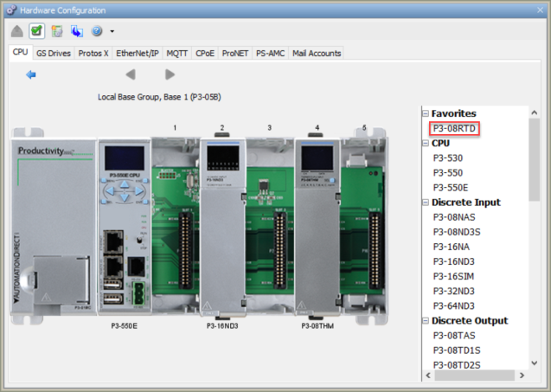The width and height of the screenshot is (551, 392).
Task: Click the gray bell-shaped toolbar icon
Action: coord(17,30)
